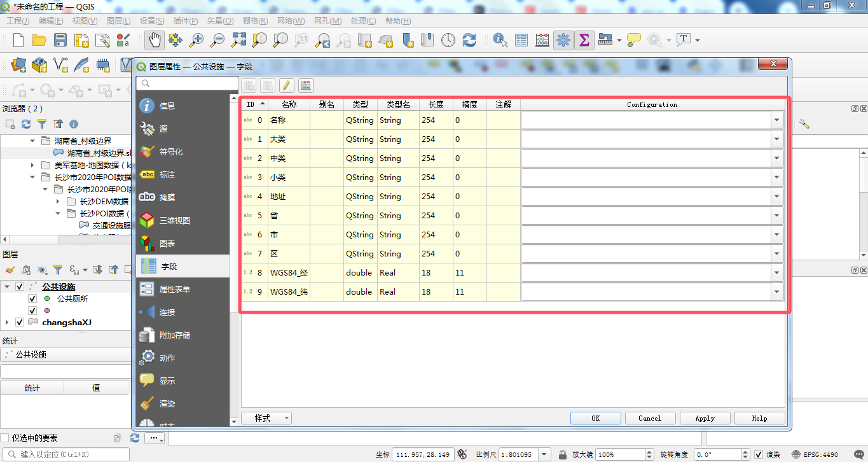Open Configuration dropdown for WGS84_纬 field

click(777, 292)
